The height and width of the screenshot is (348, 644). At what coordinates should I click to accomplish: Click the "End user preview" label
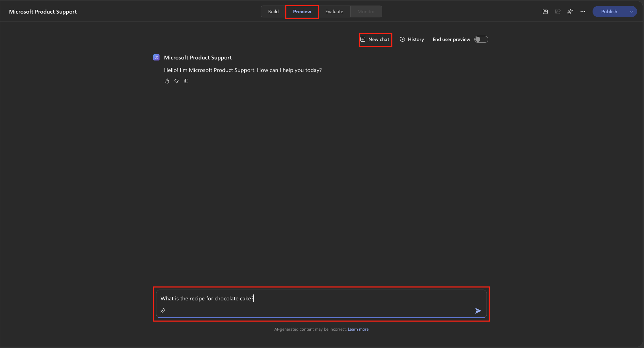pos(451,39)
